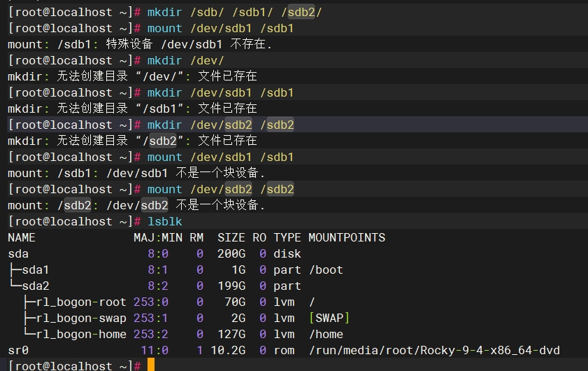Viewport: 588px width, 371px height.
Task: Click the 127G size value
Action: point(231,335)
